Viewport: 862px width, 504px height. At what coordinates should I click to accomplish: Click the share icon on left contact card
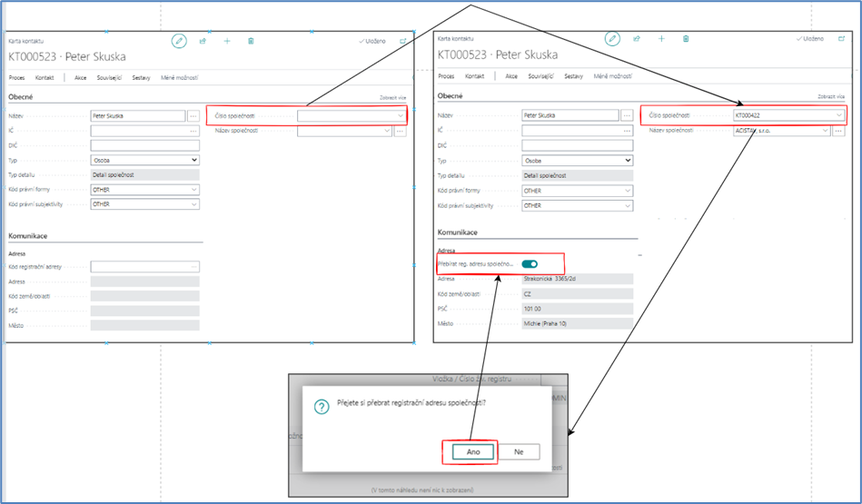pyautogui.click(x=203, y=41)
